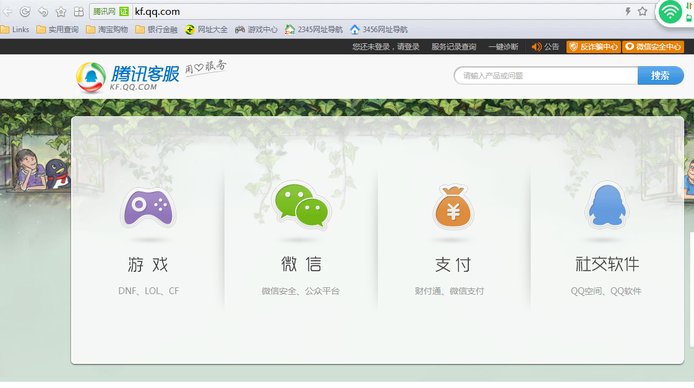Click the orange 微信安全中心 button
694x388 pixels.
point(653,47)
